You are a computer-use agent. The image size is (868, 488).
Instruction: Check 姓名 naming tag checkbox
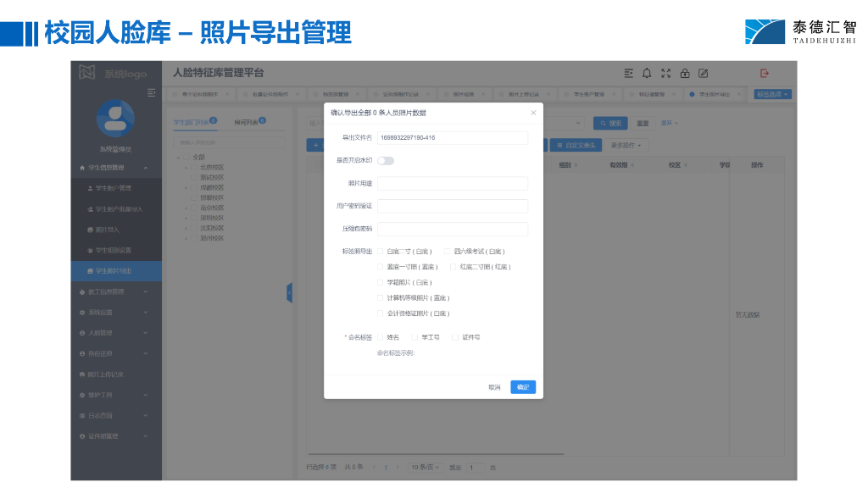[380, 337]
